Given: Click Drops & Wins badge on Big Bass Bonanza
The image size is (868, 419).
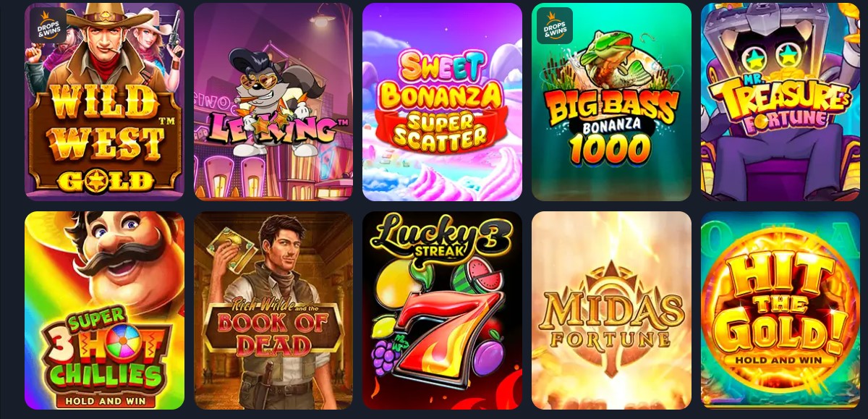Looking at the screenshot, I should pos(555,25).
